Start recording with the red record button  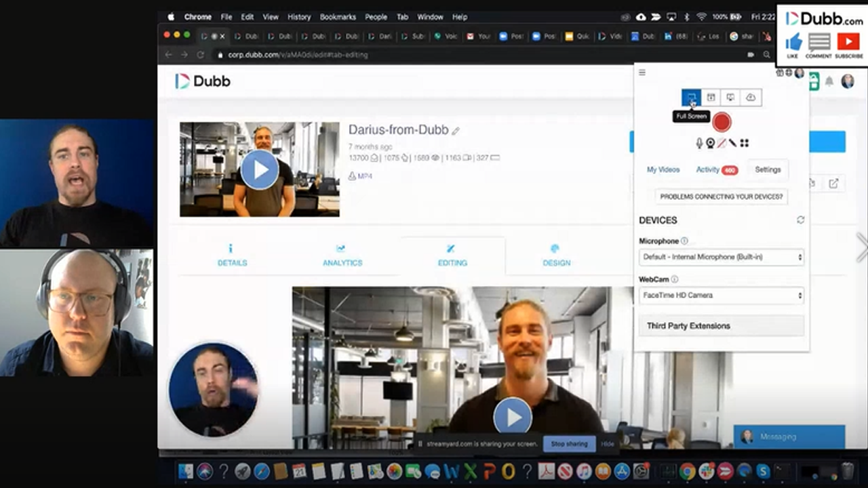(x=722, y=122)
